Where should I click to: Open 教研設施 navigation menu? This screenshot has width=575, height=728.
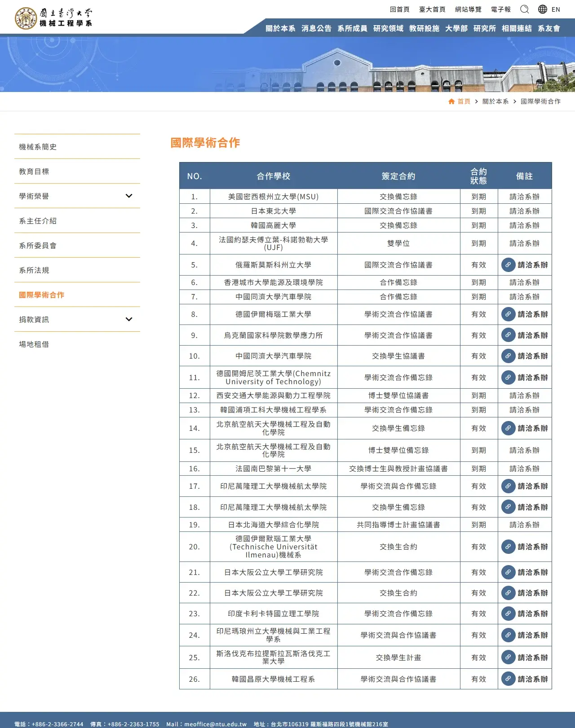(x=424, y=28)
